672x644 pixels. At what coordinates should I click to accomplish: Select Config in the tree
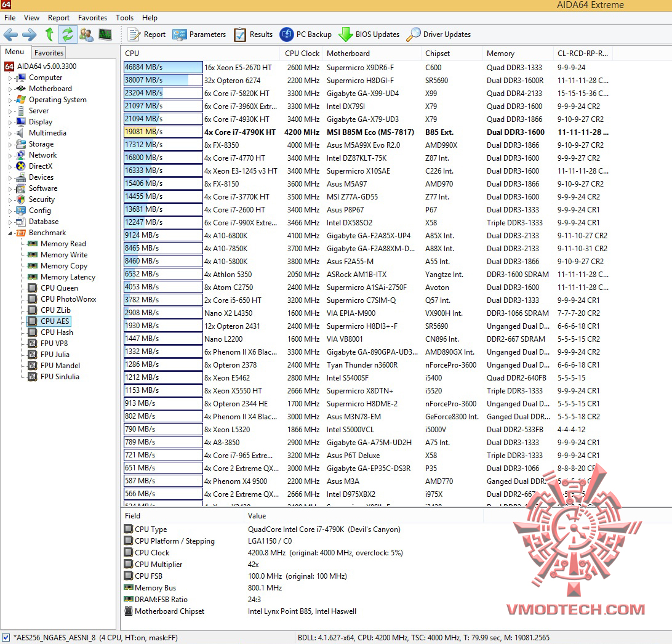coord(40,211)
